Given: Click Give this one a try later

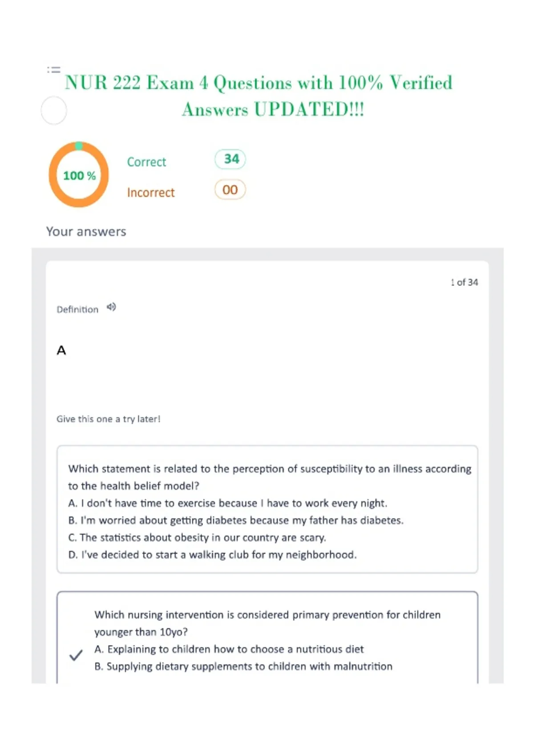Looking at the screenshot, I should (109, 419).
